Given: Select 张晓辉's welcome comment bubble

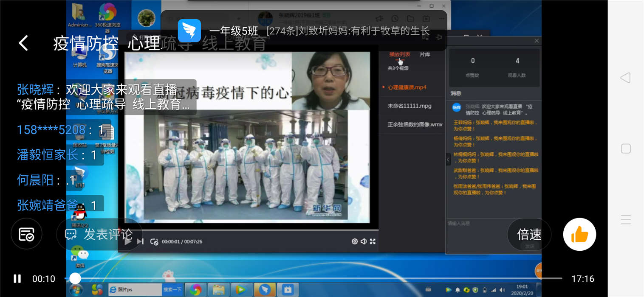Looking at the screenshot, I should pos(105,97).
